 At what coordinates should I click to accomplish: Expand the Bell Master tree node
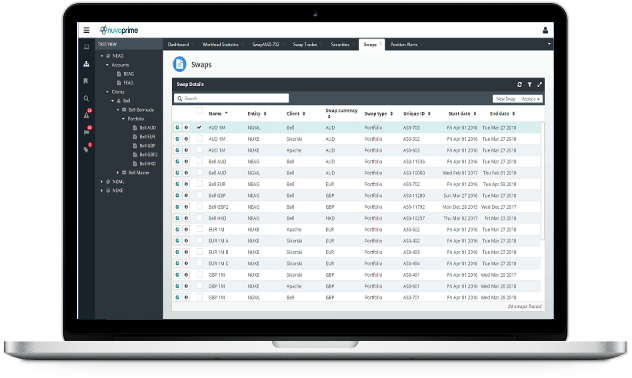(x=118, y=172)
